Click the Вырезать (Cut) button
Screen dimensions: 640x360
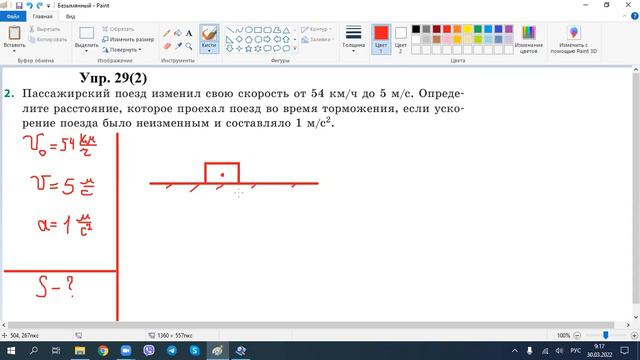click(44, 29)
